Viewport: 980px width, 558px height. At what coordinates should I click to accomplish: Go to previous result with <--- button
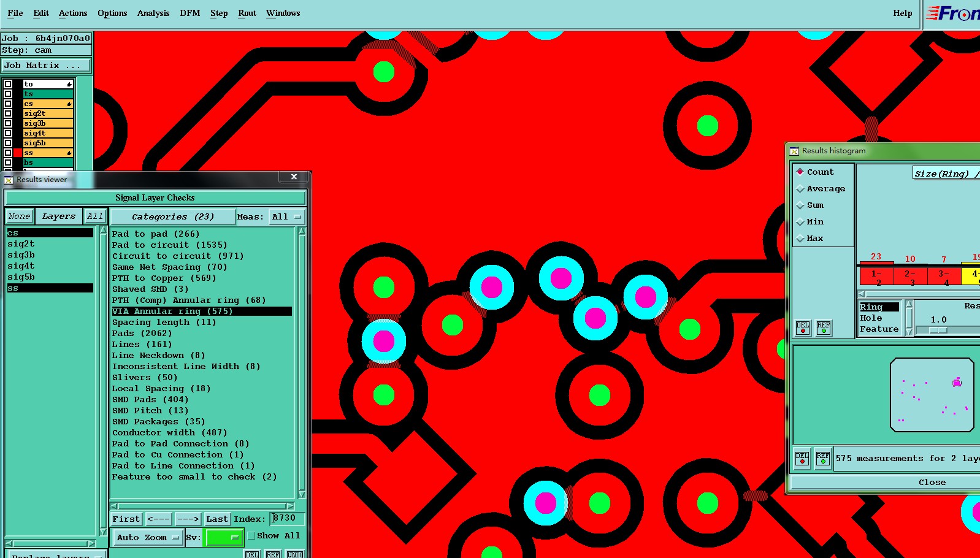(158, 519)
